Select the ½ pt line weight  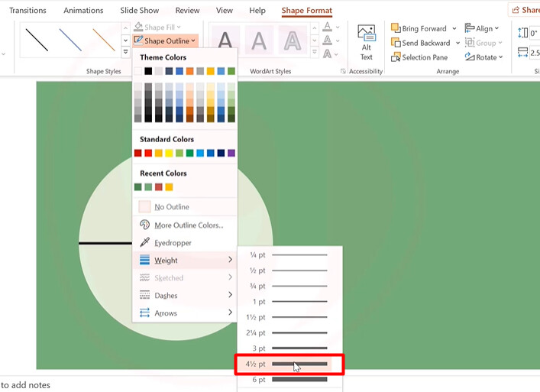tap(289, 271)
